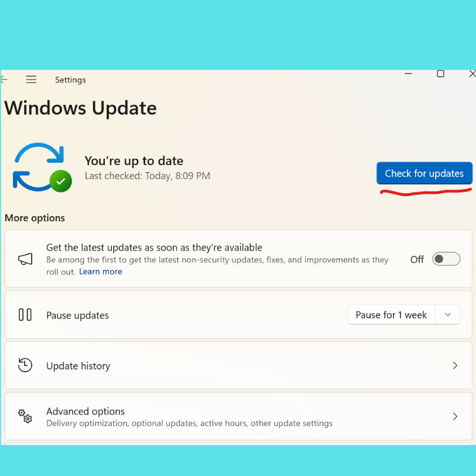Click the 'Pause updates' label
The width and height of the screenshot is (476, 476).
coord(77,315)
